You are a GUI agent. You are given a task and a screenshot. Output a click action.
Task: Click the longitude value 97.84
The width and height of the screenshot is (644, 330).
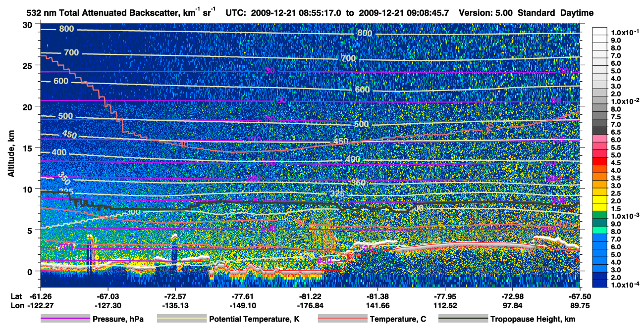(513, 305)
